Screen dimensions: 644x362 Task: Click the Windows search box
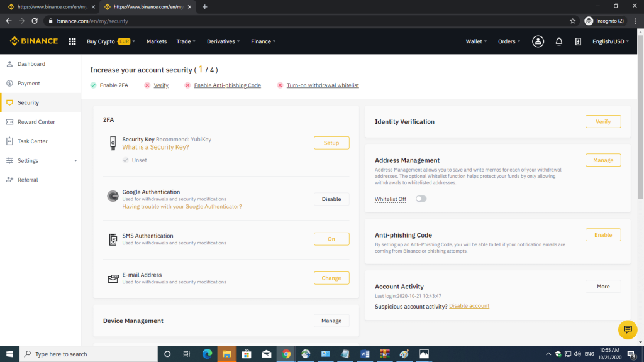[x=88, y=354]
